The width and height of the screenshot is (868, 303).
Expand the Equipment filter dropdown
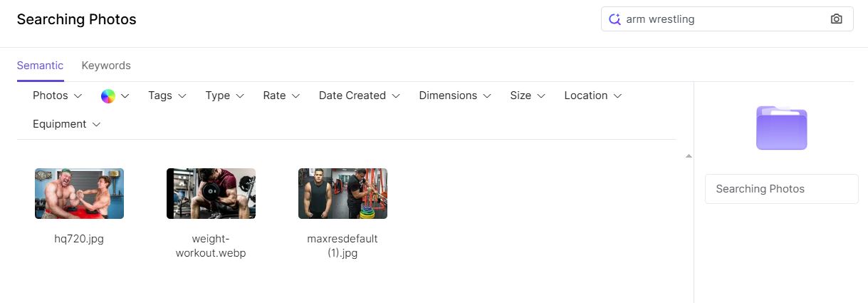coord(66,124)
